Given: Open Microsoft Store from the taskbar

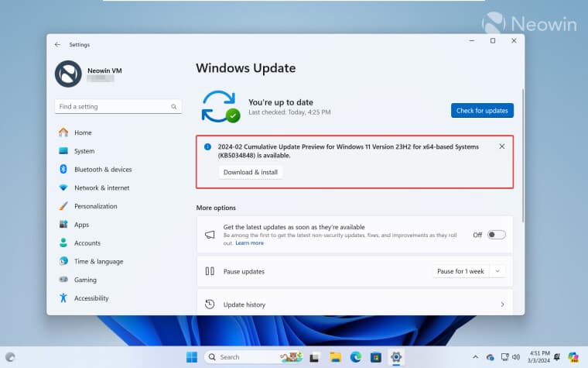Looking at the screenshot, I should click(x=376, y=357).
